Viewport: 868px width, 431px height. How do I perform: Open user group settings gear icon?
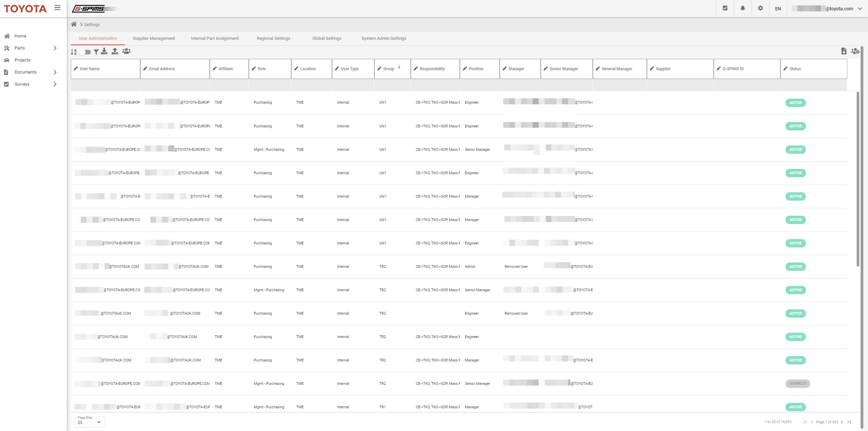tap(855, 51)
